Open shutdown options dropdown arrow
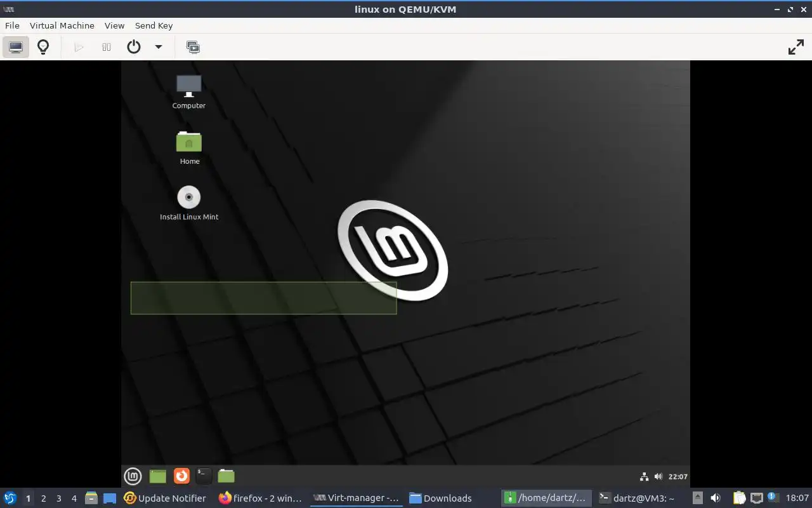This screenshot has width=812, height=508. pos(159,47)
